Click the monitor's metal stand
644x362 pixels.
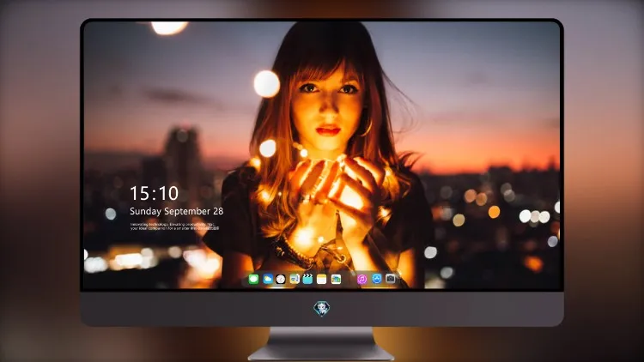321,344
